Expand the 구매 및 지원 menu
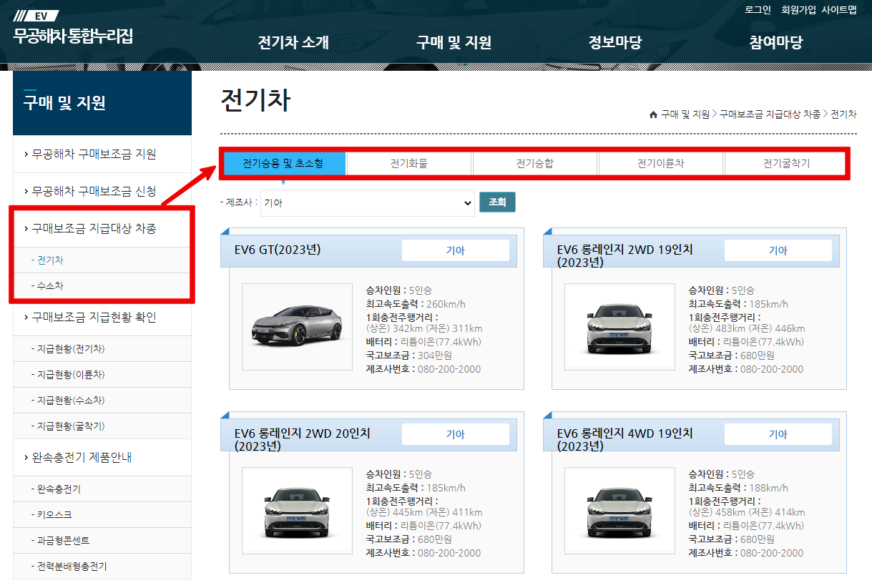Screen dimensions: 872x588 pos(455,43)
